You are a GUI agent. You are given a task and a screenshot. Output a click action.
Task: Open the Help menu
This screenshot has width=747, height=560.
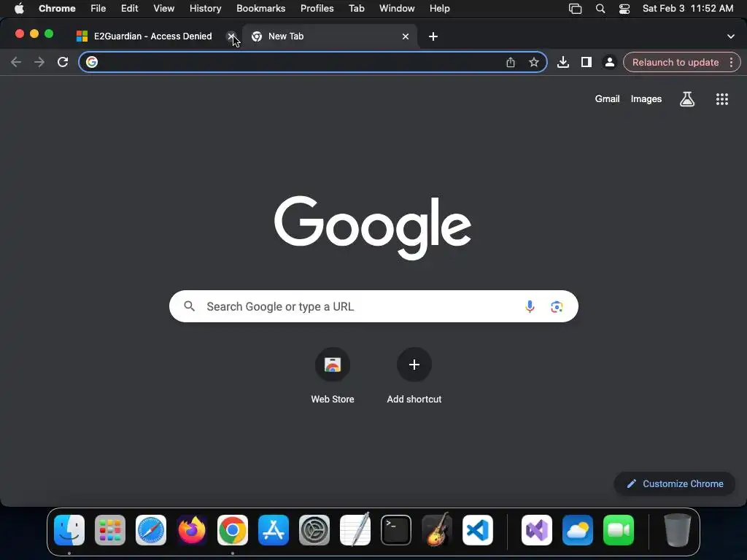[439, 8]
